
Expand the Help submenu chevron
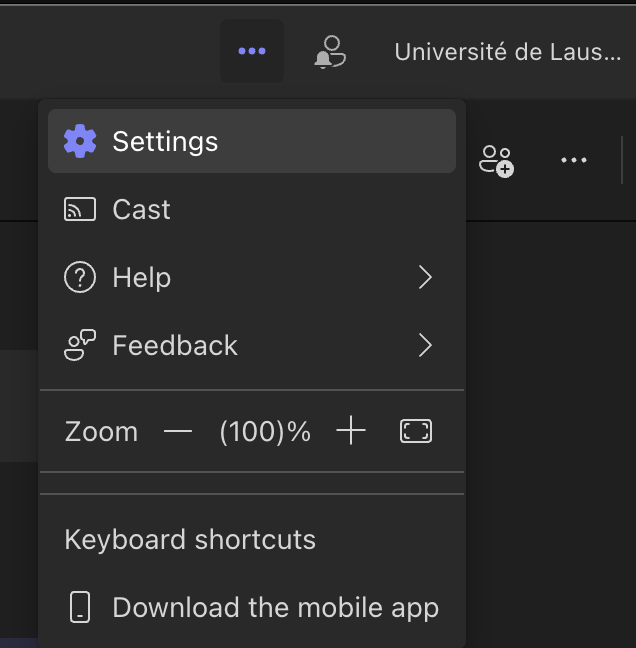click(426, 277)
